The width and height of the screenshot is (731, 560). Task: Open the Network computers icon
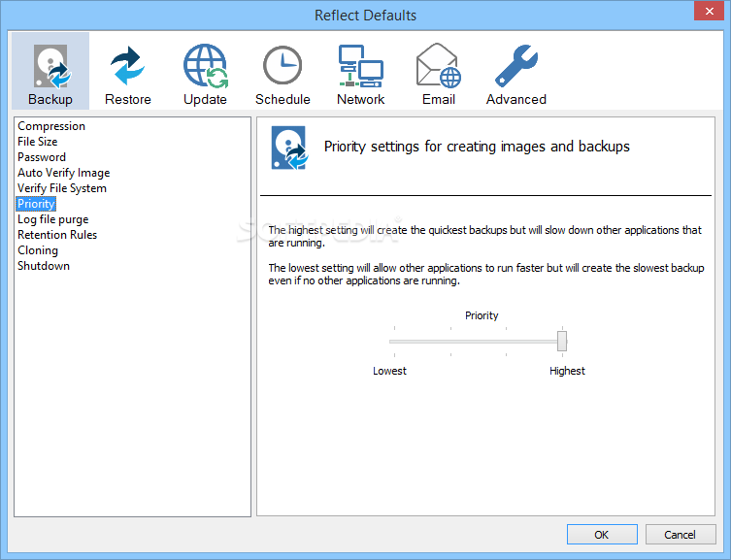360,66
